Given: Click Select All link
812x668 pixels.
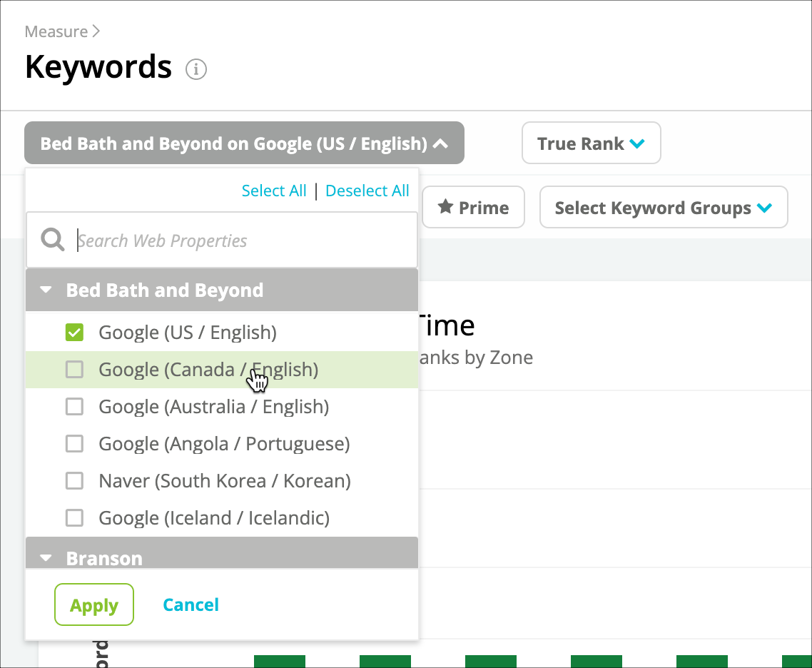Looking at the screenshot, I should click(274, 191).
